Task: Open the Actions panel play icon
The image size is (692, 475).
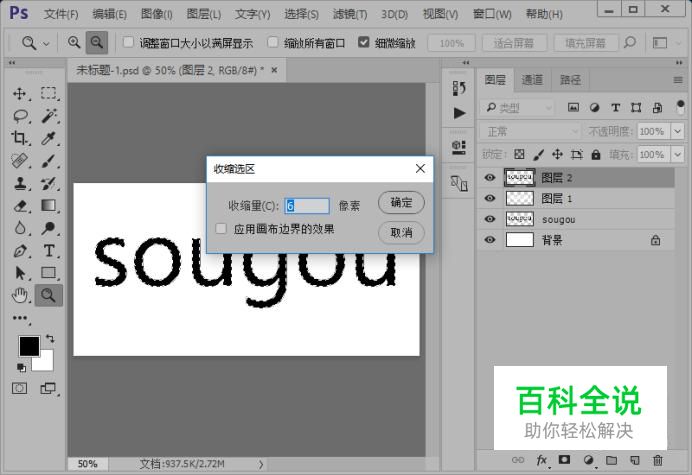Action: pyautogui.click(x=459, y=113)
